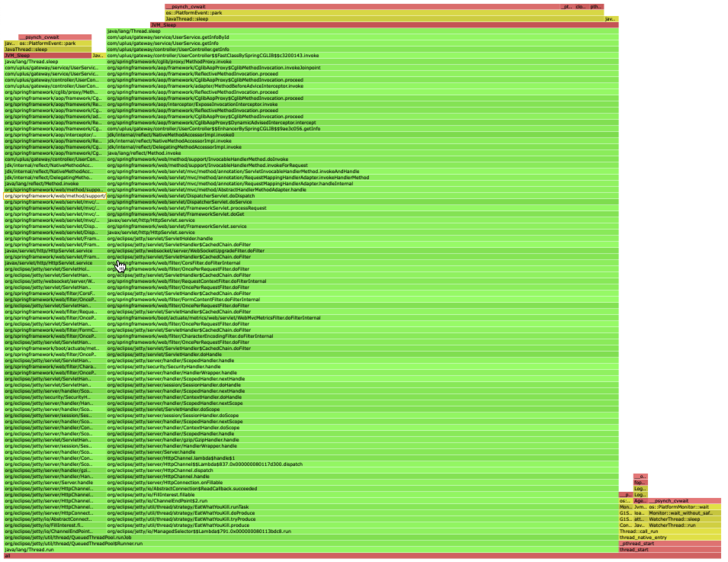Click the WatcherThread::run frame
Viewport: 728px width, 562px height.
(x=685, y=525)
